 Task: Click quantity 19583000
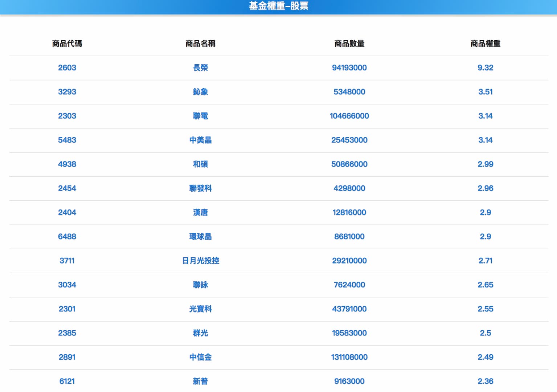pyautogui.click(x=349, y=333)
